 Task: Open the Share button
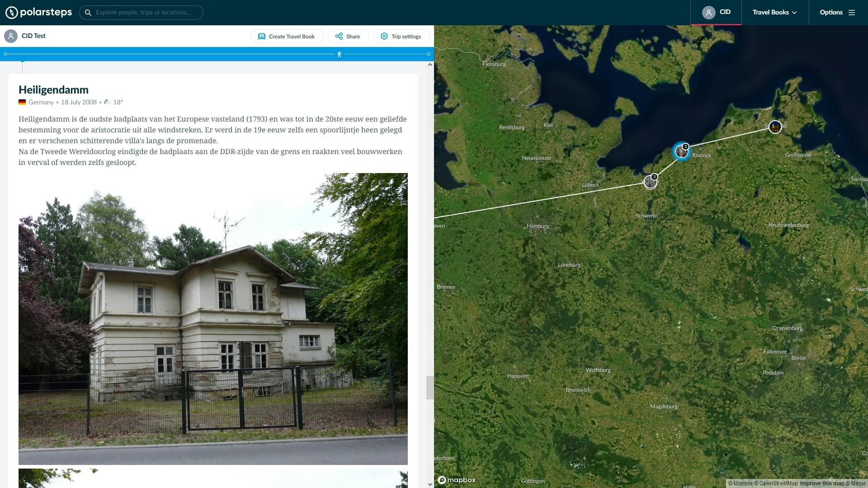[348, 37]
